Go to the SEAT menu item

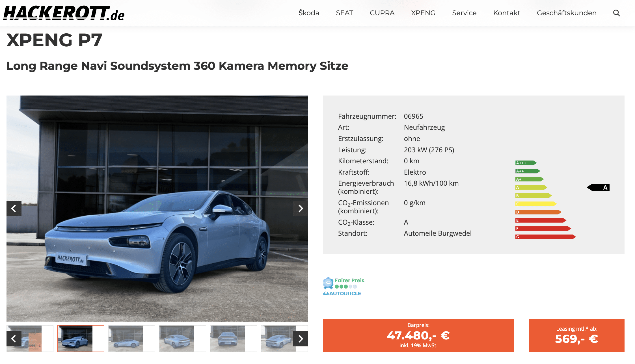(x=344, y=13)
